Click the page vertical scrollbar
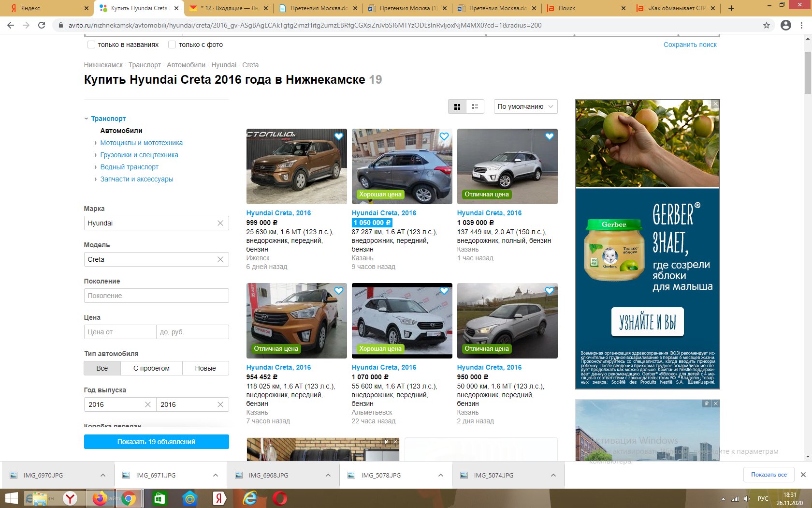 click(808, 73)
